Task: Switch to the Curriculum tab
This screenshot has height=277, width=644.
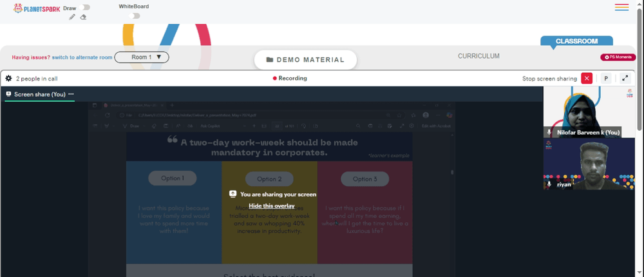Action: pos(479,56)
